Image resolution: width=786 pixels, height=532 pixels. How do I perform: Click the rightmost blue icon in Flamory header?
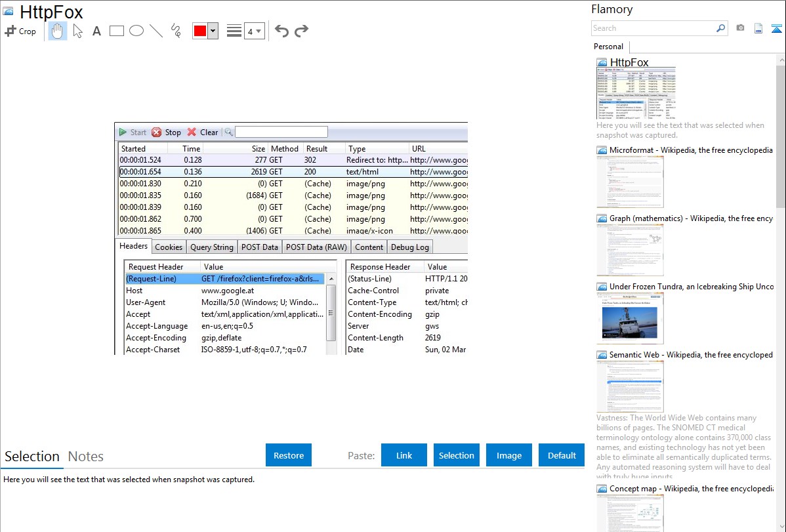click(x=776, y=28)
